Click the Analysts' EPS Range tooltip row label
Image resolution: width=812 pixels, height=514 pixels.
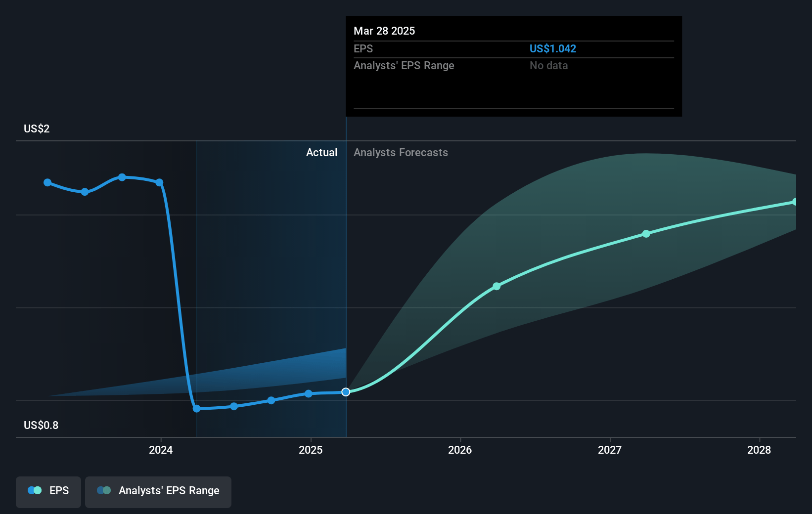404,65
